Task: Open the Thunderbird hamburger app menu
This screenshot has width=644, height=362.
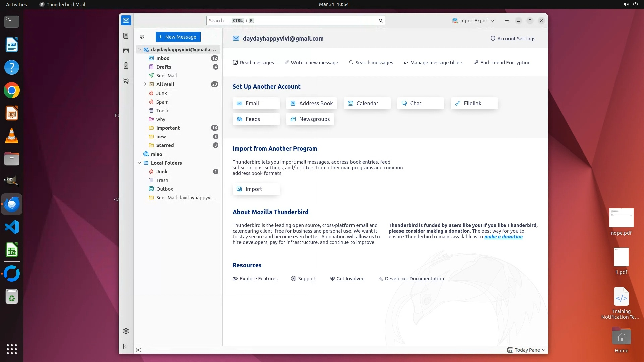Action: pos(506,21)
